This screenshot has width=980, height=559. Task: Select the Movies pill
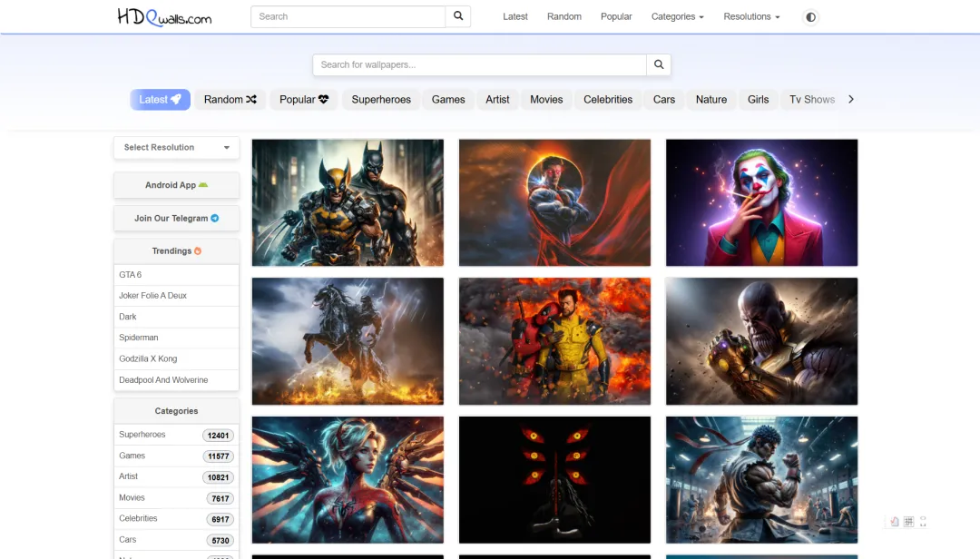546,100
